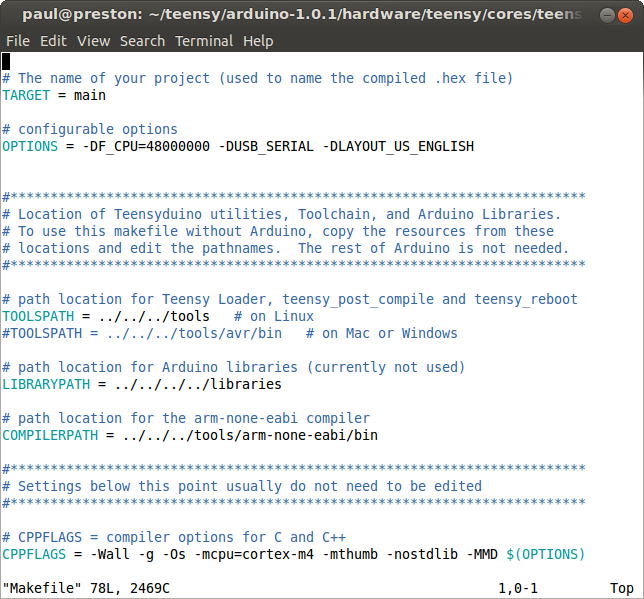The image size is (644, 599).
Task: Click the first '# The name of your project' comment
Action: tap(258, 78)
